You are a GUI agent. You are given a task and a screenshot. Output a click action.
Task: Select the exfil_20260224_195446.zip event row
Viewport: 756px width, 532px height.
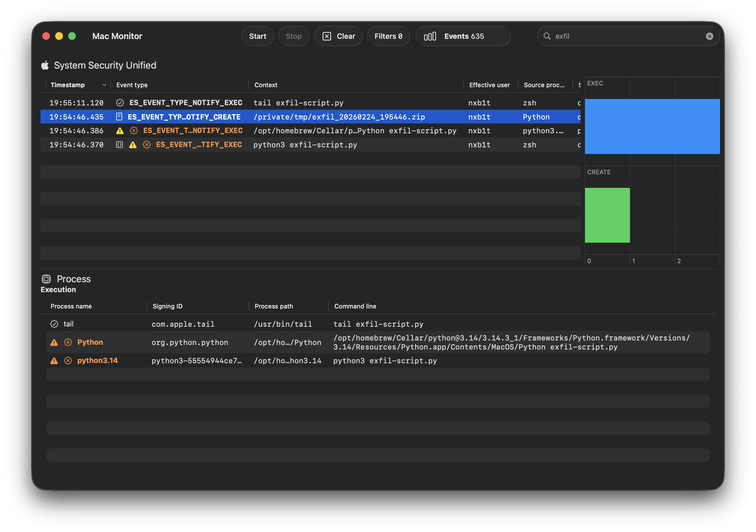point(339,116)
